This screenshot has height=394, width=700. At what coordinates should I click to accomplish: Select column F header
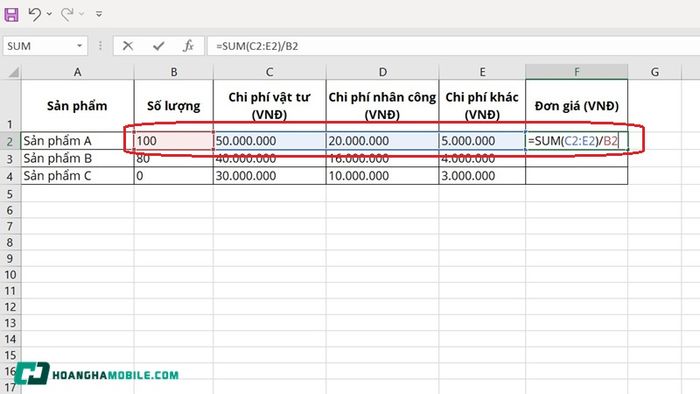tap(577, 72)
